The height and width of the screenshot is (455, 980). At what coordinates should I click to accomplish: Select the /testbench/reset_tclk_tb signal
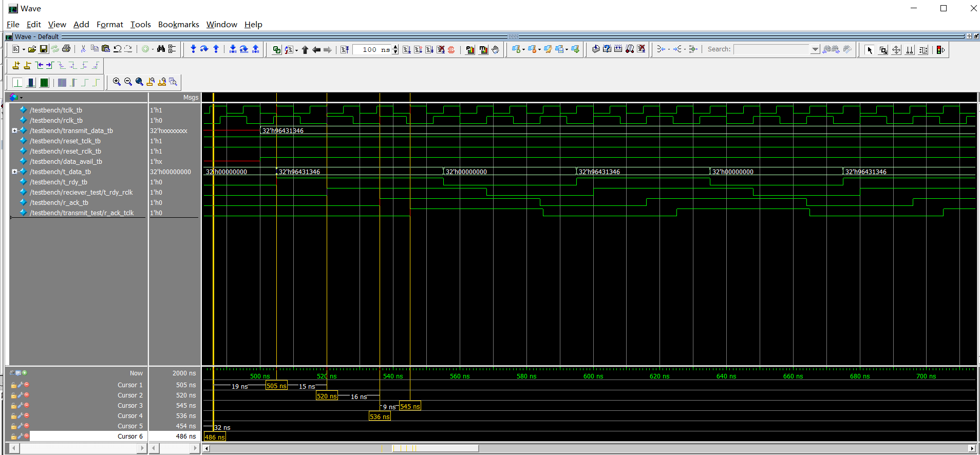(x=65, y=141)
